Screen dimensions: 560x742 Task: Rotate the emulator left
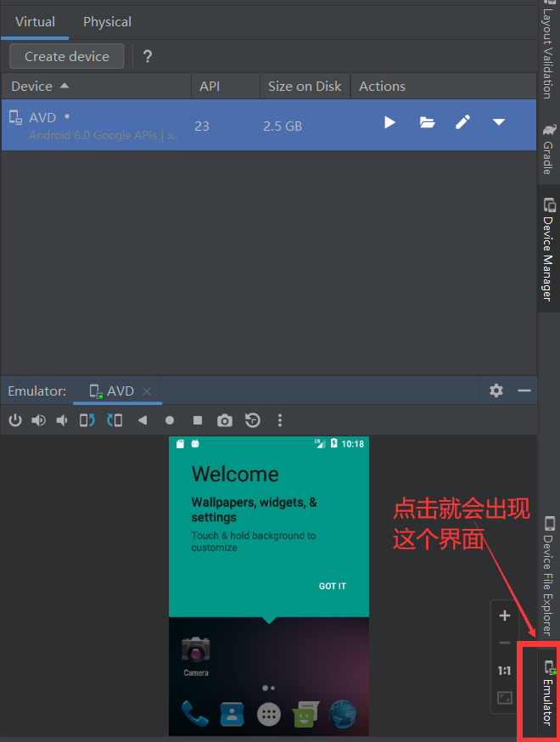[87, 419]
